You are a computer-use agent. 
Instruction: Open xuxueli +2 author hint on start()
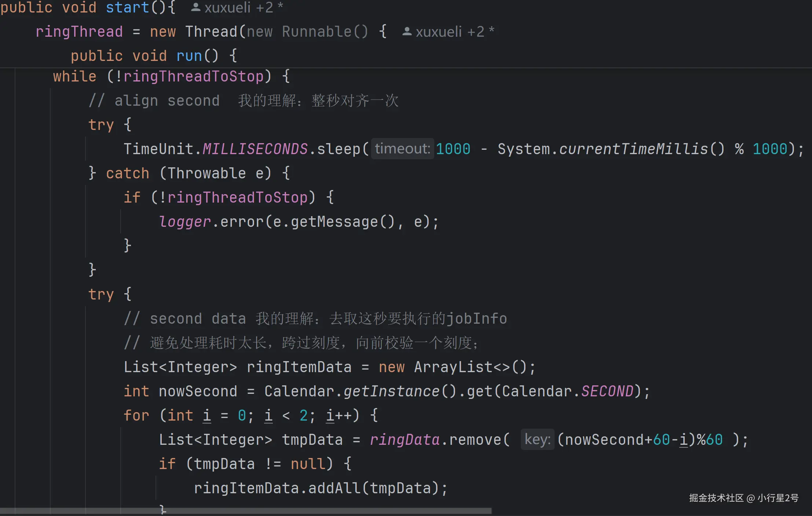pos(239,7)
